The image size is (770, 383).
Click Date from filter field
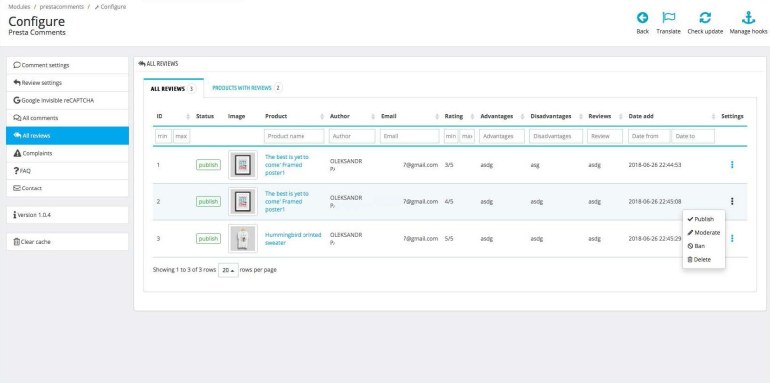click(x=649, y=136)
